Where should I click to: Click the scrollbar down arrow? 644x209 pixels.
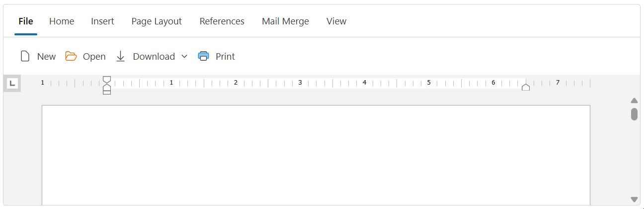pos(634,199)
